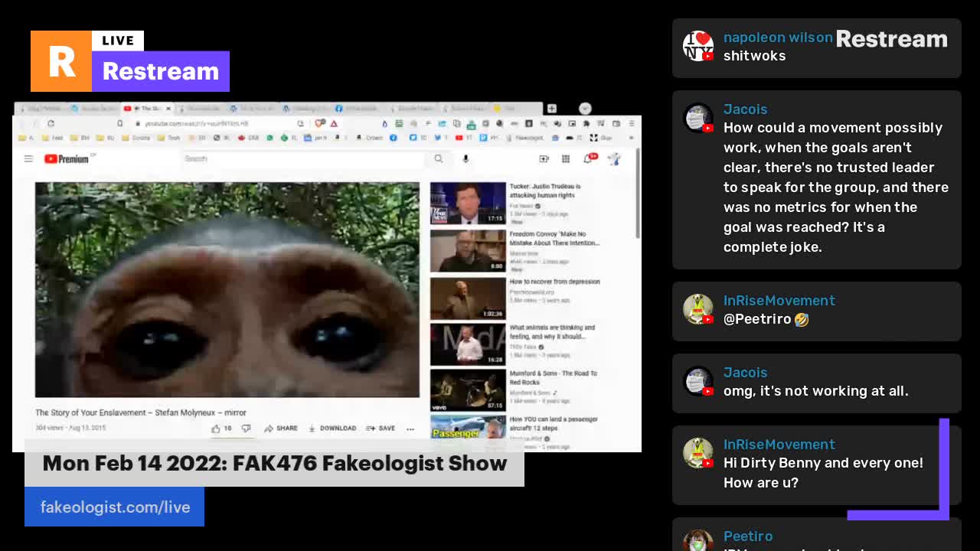Viewport: 980px width, 551px height.
Task: Click the DOWNLOAD button
Action: [332, 429]
